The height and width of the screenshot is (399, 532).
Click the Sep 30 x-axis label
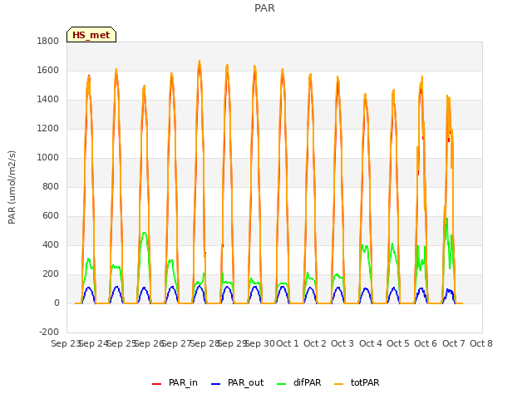pos(260,343)
